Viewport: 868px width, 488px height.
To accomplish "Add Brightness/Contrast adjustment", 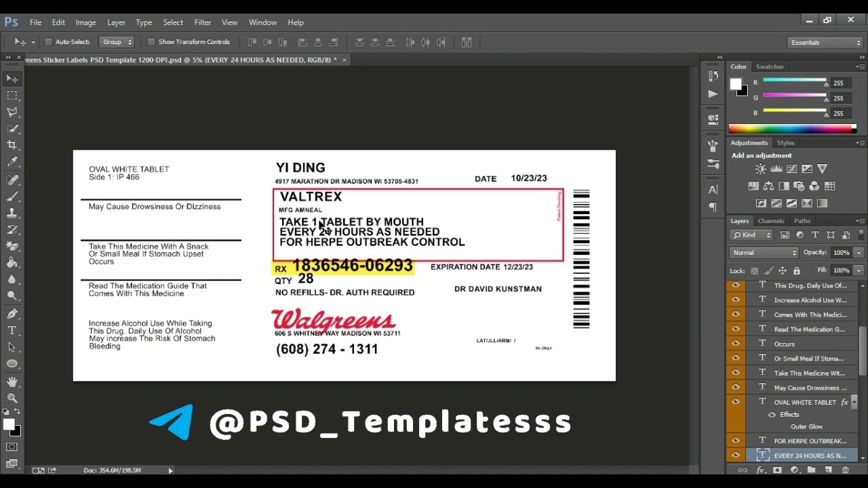I will pyautogui.click(x=760, y=169).
